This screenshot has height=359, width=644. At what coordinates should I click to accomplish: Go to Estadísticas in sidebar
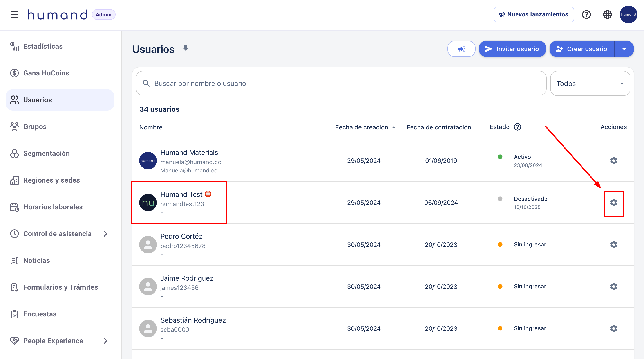(x=43, y=46)
